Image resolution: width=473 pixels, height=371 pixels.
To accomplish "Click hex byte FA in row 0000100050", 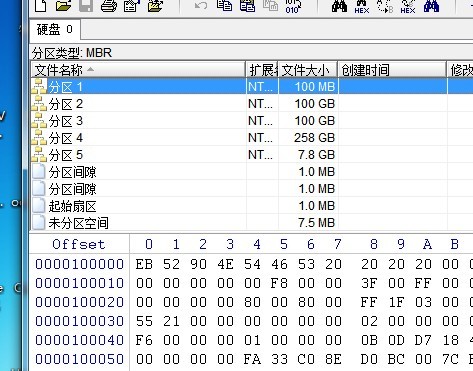I will 252,359.
